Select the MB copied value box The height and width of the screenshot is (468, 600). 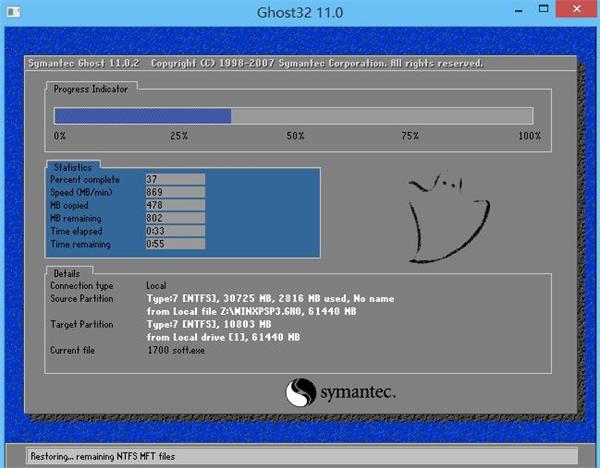[x=174, y=205]
